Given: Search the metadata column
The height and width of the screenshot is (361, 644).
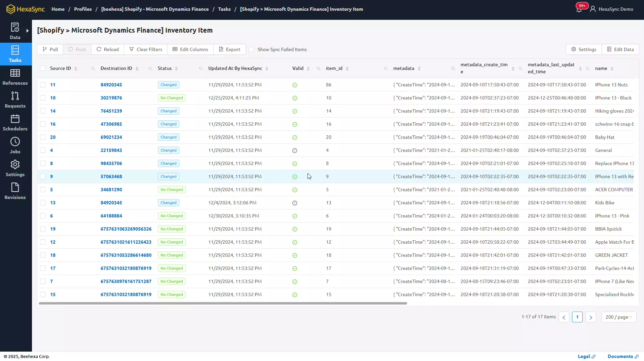Looking at the screenshot, I should click(453, 69).
